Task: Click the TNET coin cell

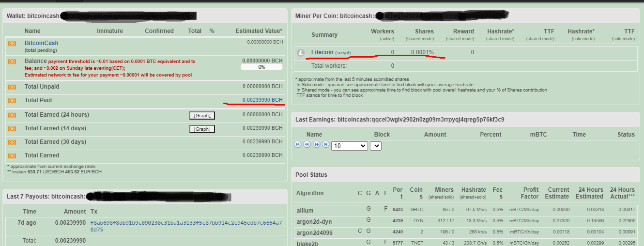Action: 416,243
